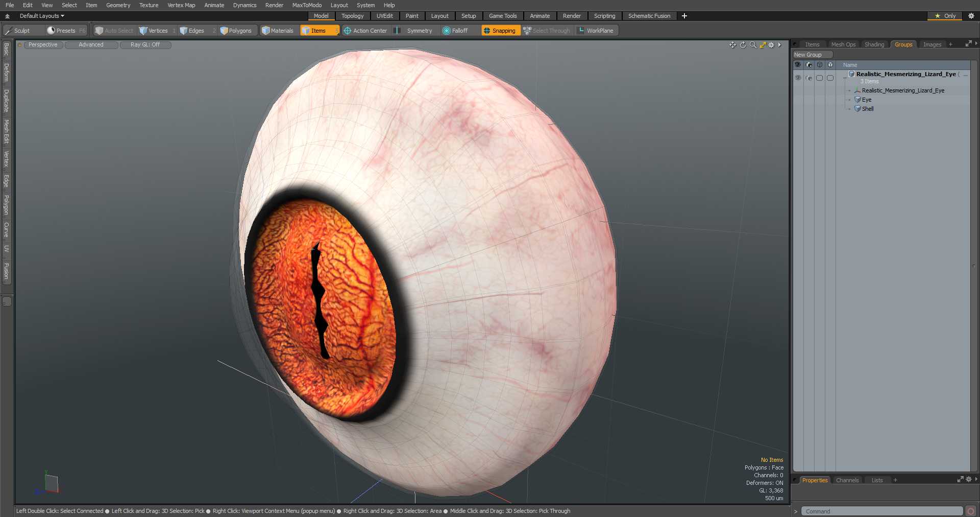Expand the Shell mesh item
980x517 pixels.
[x=849, y=109]
